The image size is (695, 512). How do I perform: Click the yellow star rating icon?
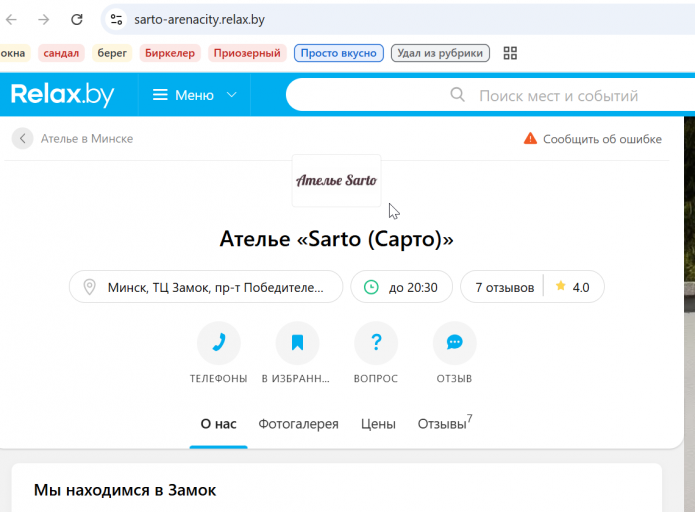click(560, 286)
